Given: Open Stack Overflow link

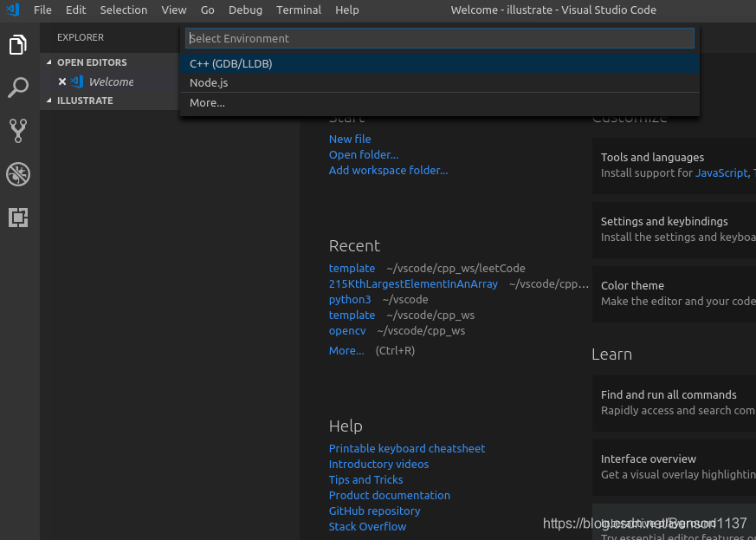Looking at the screenshot, I should 367,526.
